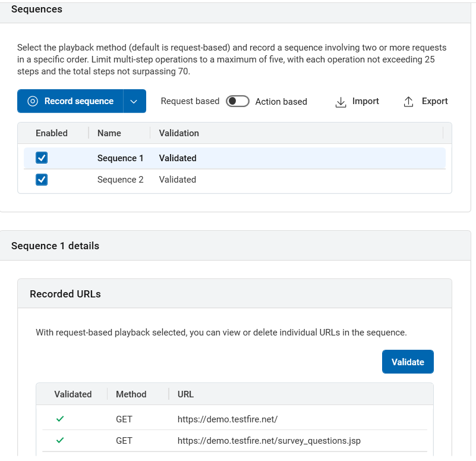Import sequences using the Import icon
This screenshot has height=461, width=476.
[357, 101]
